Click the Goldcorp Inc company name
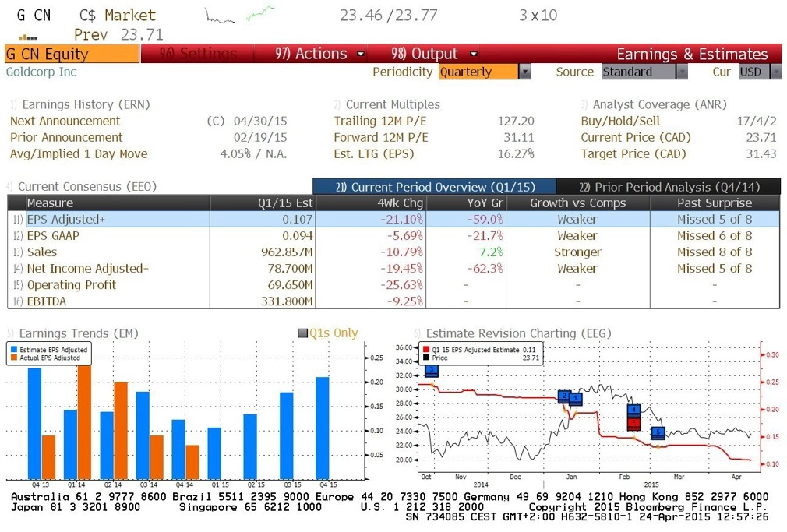 pyautogui.click(x=41, y=72)
